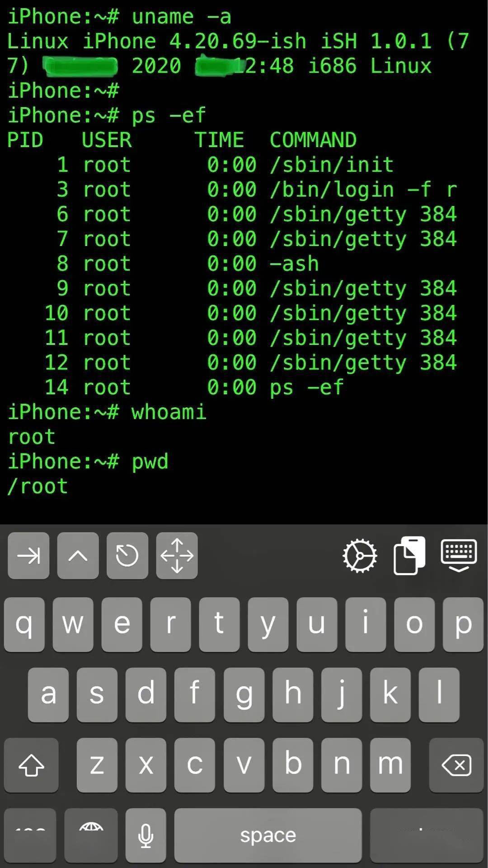Viewport: 488px width, 868px height.
Task: Tap the v key
Action: [x=244, y=765]
